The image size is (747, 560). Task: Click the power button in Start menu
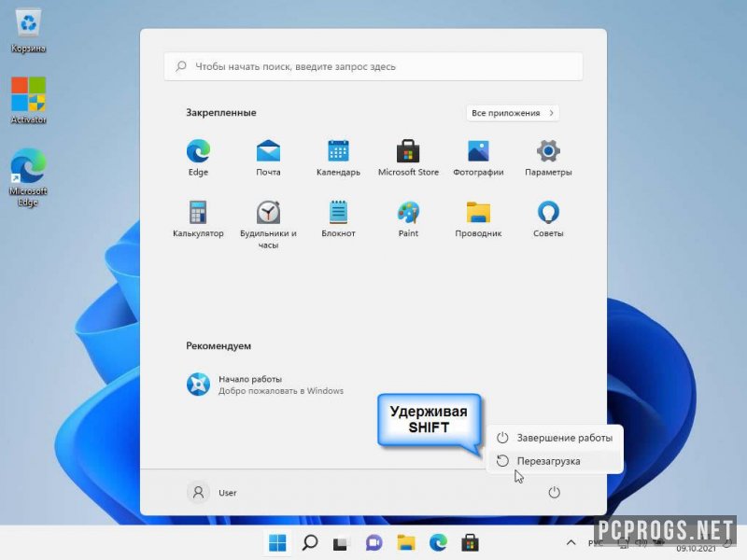pos(554,493)
